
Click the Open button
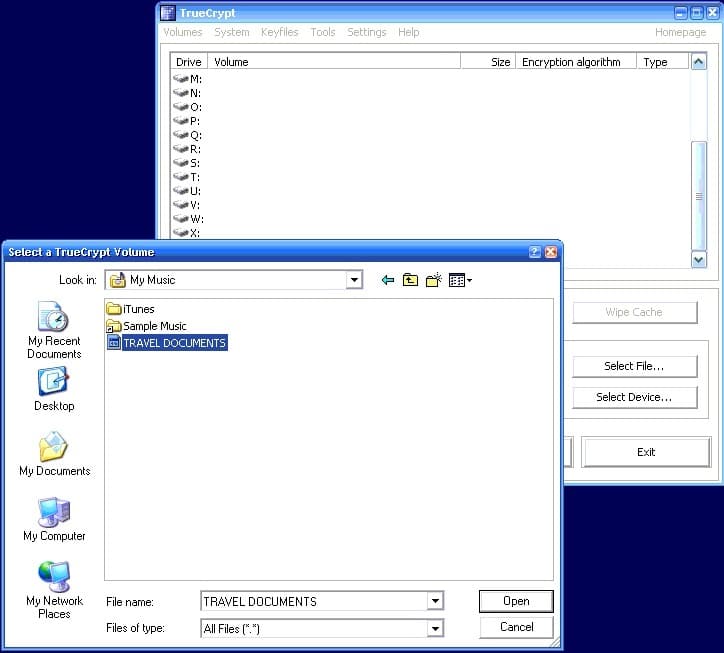click(x=516, y=601)
